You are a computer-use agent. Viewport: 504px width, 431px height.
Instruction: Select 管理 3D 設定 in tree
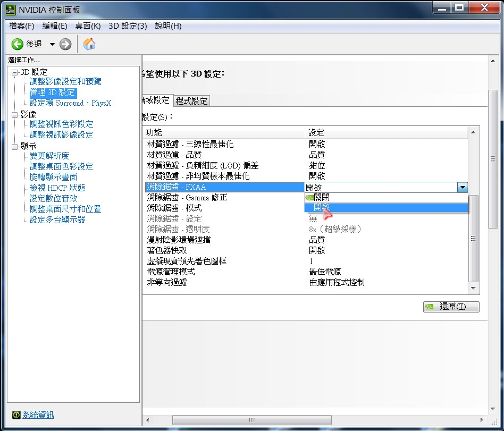click(52, 92)
